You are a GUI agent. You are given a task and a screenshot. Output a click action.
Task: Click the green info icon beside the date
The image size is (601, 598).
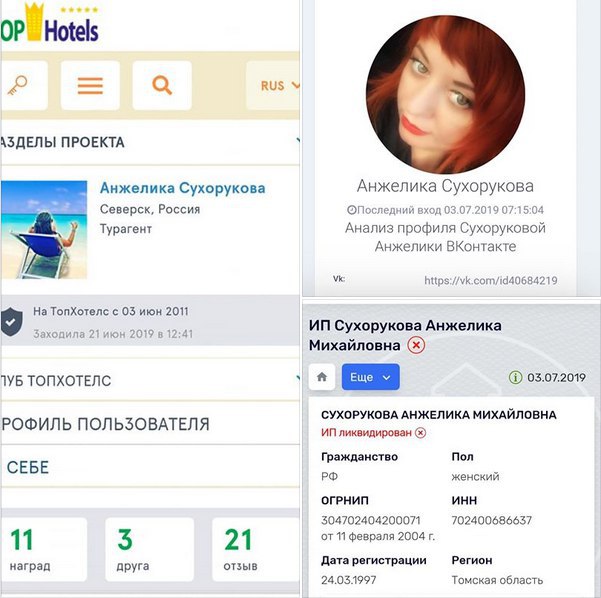pos(515,378)
